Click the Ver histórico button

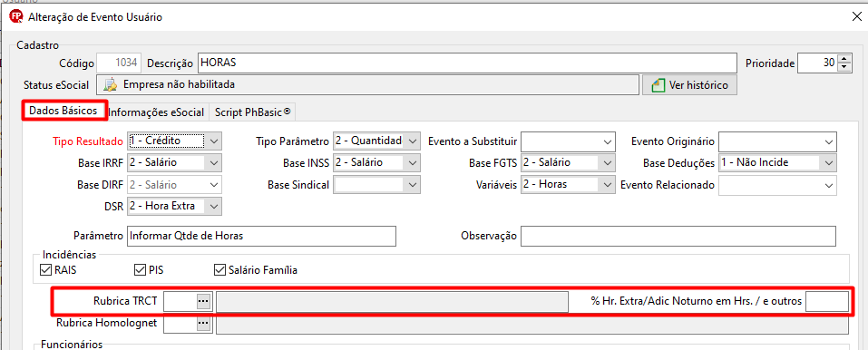689,85
